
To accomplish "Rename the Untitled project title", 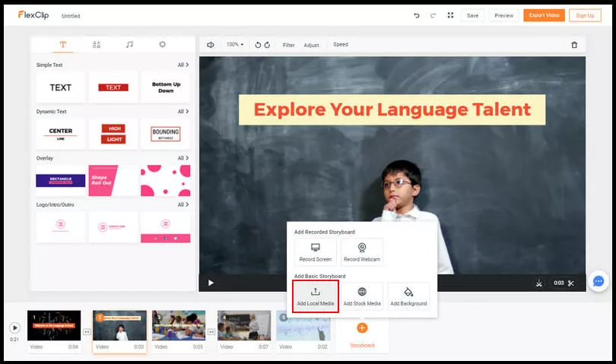I will pos(71,16).
